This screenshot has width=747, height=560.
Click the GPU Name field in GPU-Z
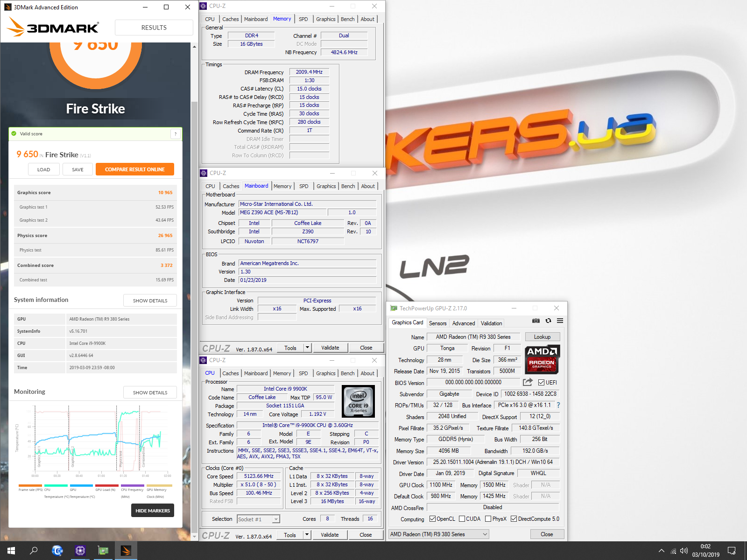[473, 337]
